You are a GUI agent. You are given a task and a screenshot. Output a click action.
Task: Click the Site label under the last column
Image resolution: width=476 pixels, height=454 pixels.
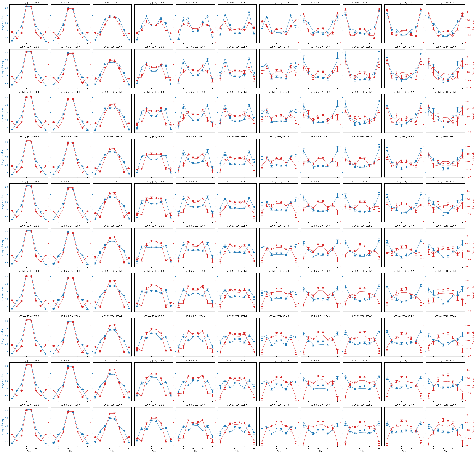pos(445,451)
